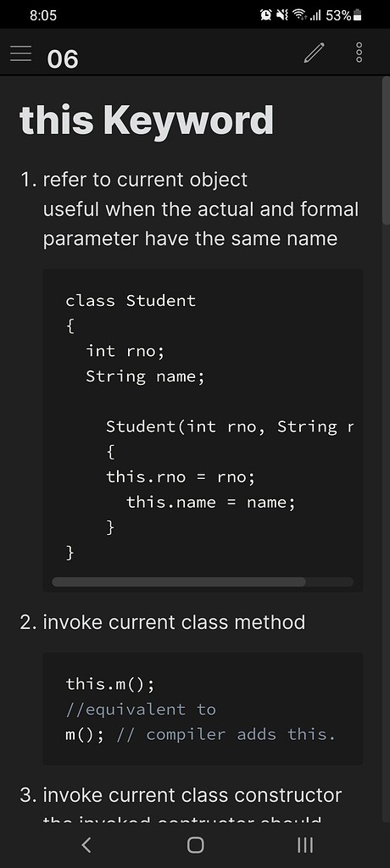Image resolution: width=390 pixels, height=868 pixels.
Task: Tap the muted vibrate status icon
Action: pyautogui.click(x=282, y=15)
